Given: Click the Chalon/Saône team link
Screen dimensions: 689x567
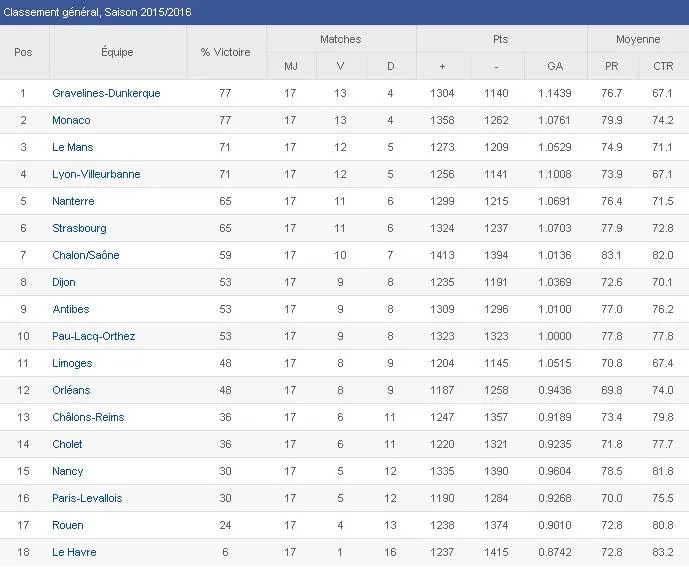Looking at the screenshot, I should 86,255.
